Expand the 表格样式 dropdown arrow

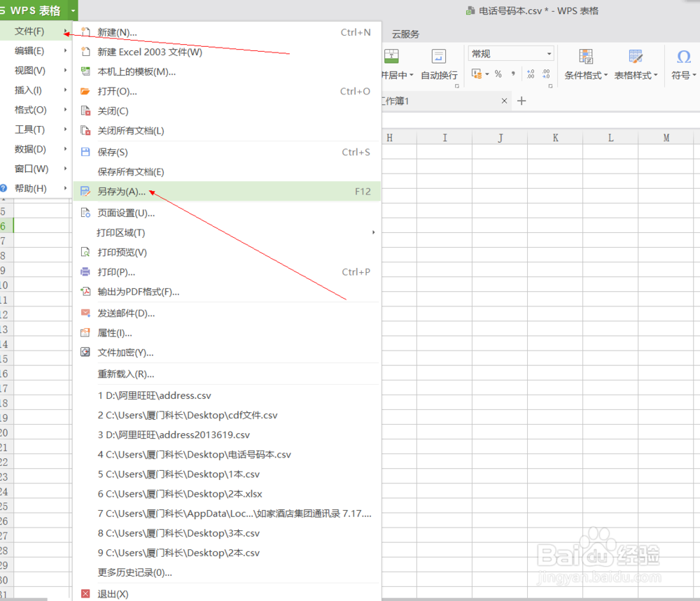(655, 75)
